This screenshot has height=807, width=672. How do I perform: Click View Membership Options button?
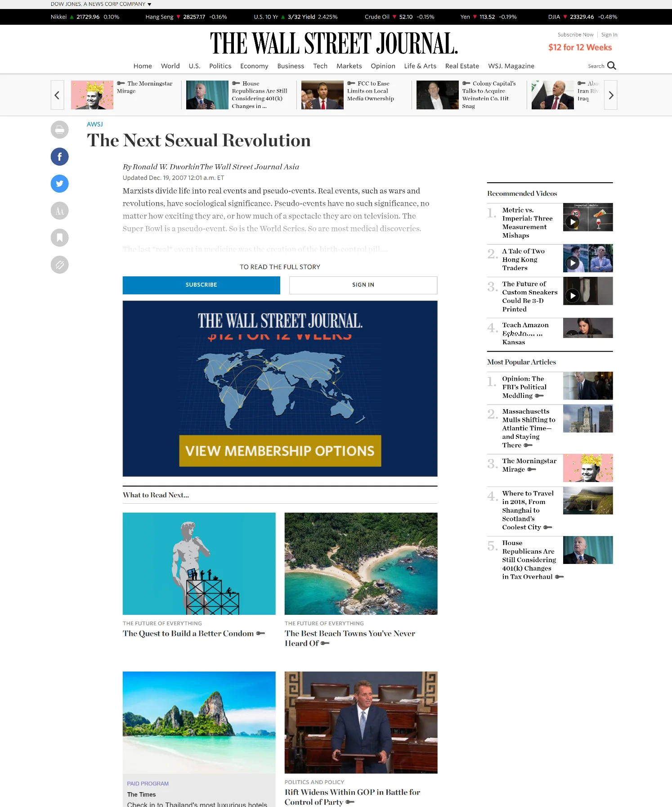click(280, 451)
